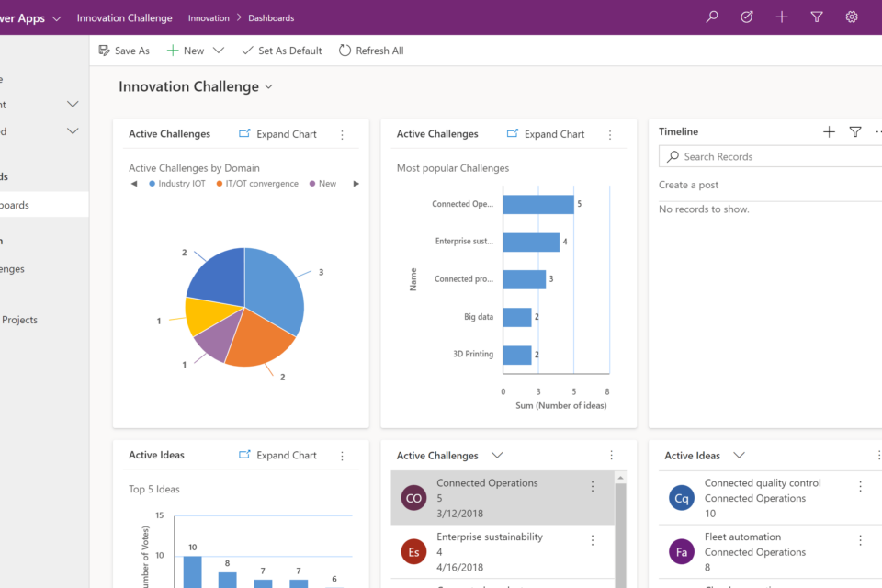The height and width of the screenshot is (588, 882).
Task: Click Set As Default button
Action: click(281, 51)
